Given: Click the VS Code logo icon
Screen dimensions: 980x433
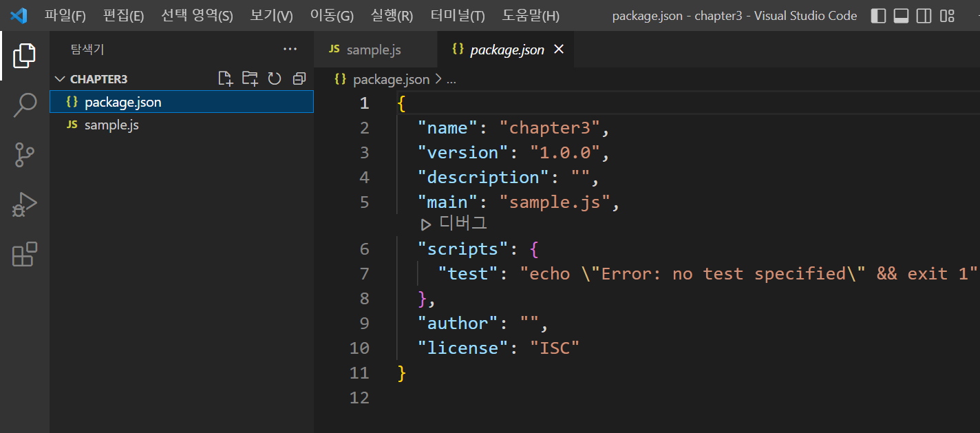Looking at the screenshot, I should [19, 15].
